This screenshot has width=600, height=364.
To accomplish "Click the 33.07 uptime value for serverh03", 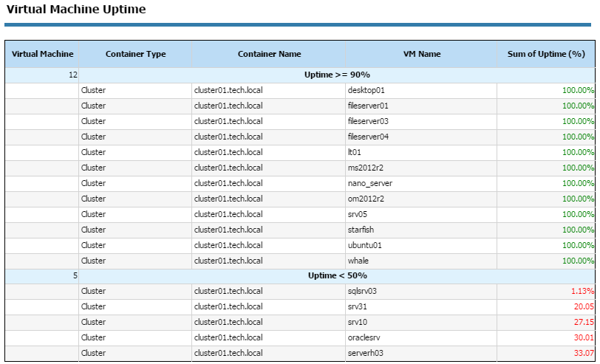I will coord(584,353).
